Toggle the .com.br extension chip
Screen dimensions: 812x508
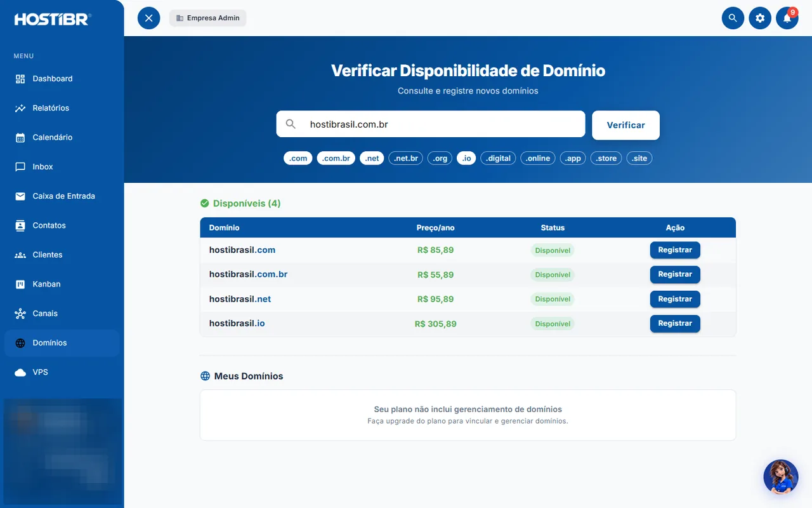[336, 158]
